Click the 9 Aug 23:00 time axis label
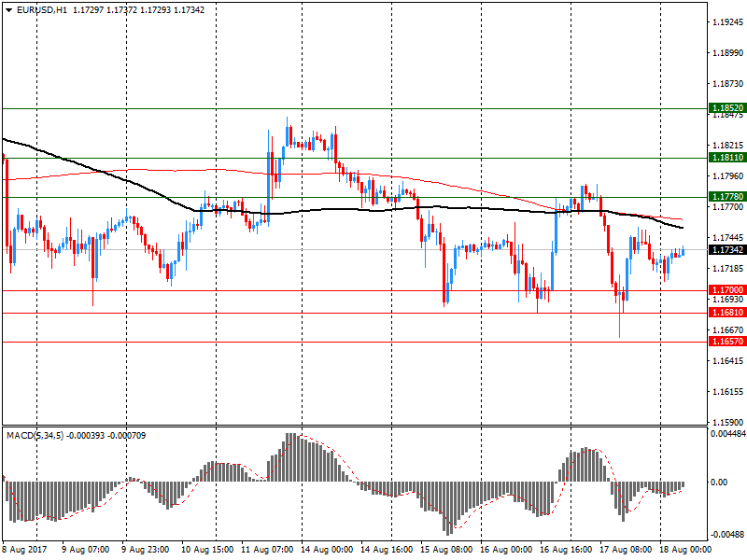Screen dimensions: 747x560 [x=146, y=550]
